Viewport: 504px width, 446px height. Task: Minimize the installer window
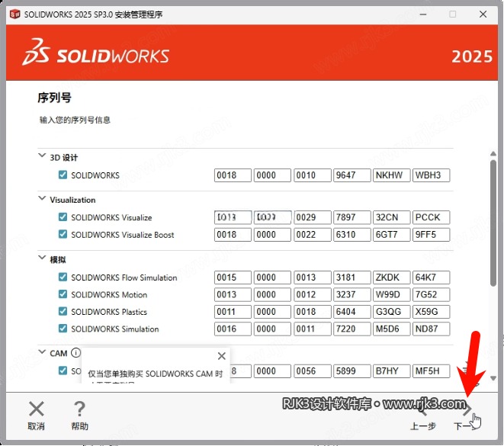point(423,14)
